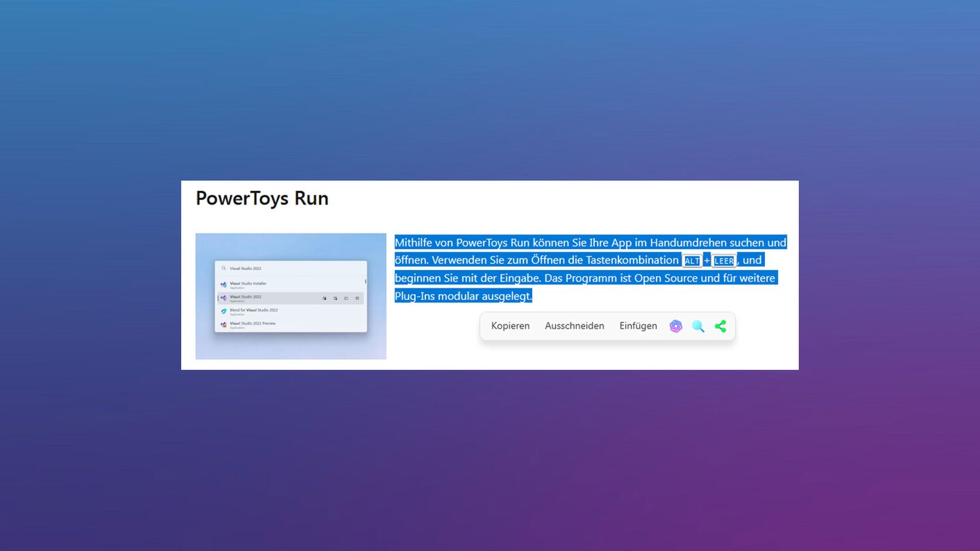Click Kopieren in the selection toolbar

pyautogui.click(x=510, y=326)
